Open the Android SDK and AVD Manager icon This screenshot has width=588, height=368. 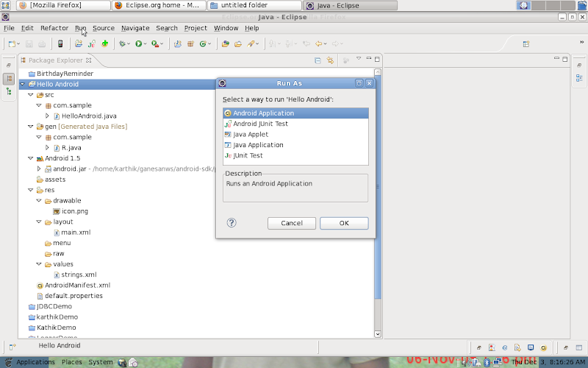click(x=60, y=44)
